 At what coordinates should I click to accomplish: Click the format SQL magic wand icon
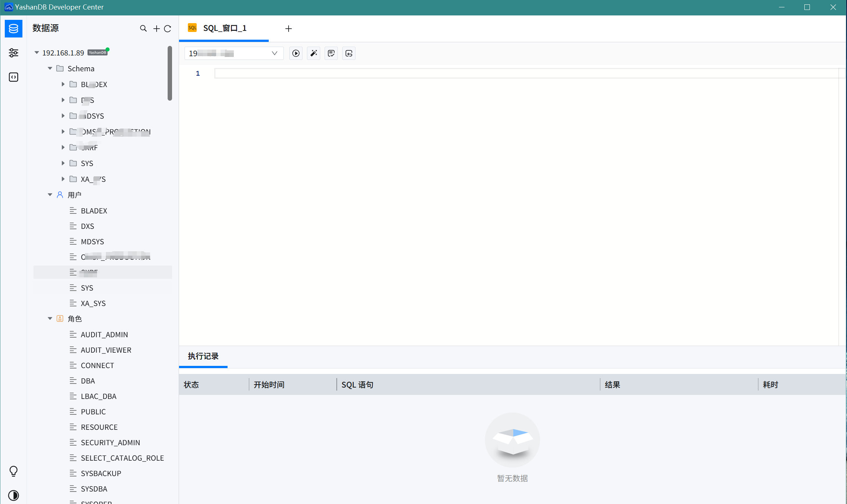click(314, 53)
